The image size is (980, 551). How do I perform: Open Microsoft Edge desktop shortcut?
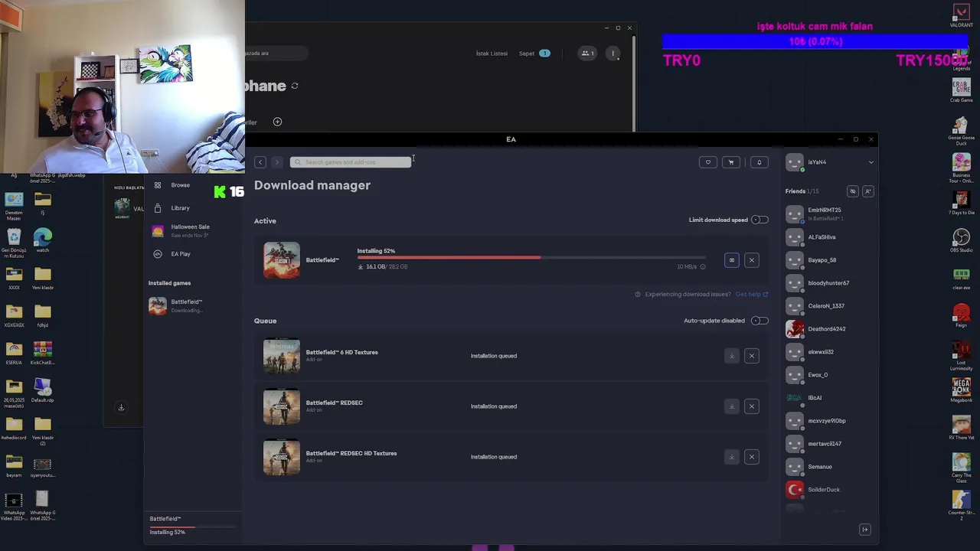click(43, 240)
